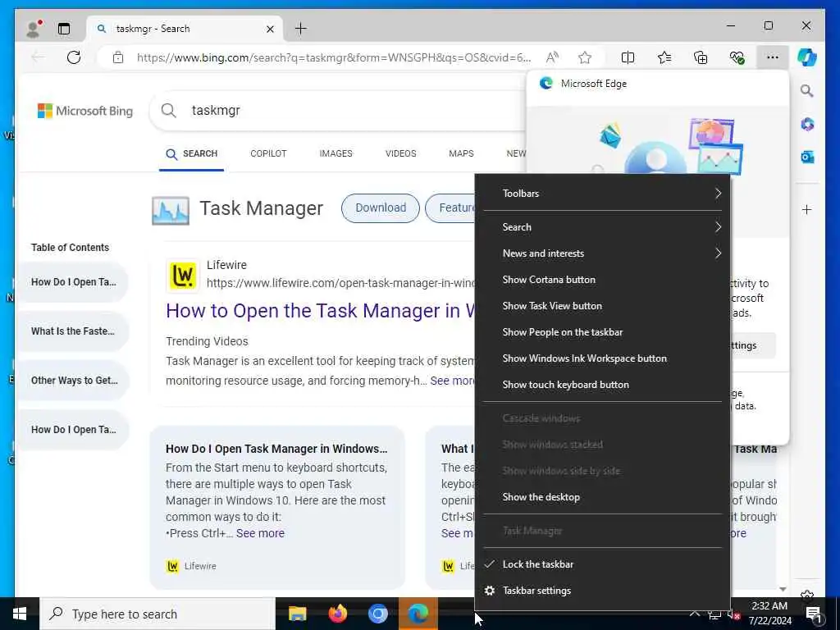The image size is (840, 630).
Task: Expand News and interests submenu
Action: pos(603,253)
